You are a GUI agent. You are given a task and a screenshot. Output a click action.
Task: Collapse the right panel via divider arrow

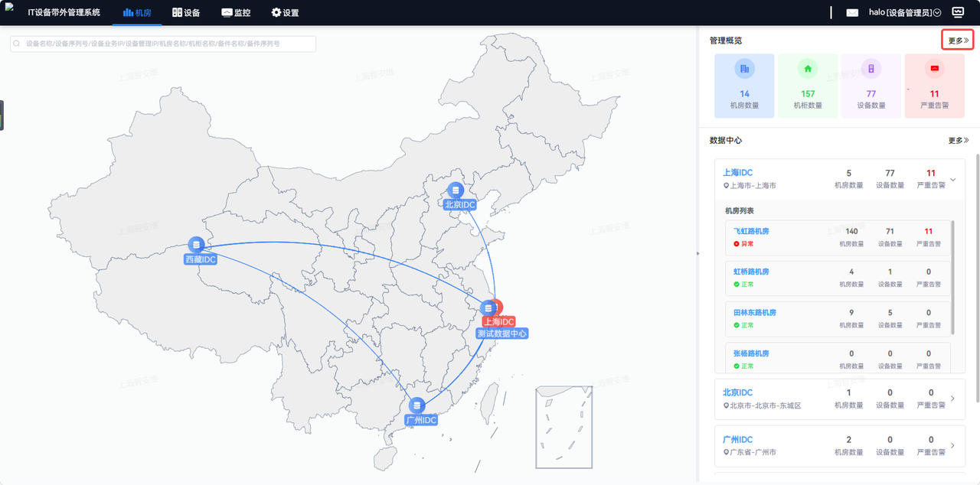pyautogui.click(x=697, y=253)
